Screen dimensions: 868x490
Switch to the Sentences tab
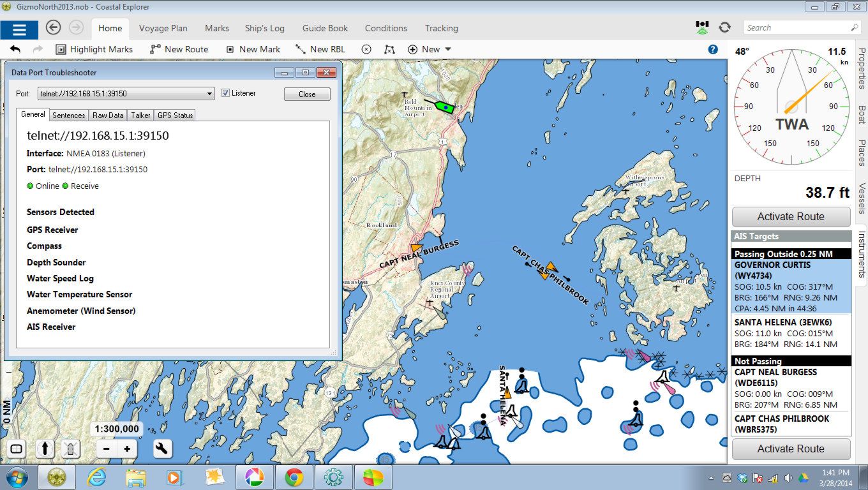pos(68,115)
